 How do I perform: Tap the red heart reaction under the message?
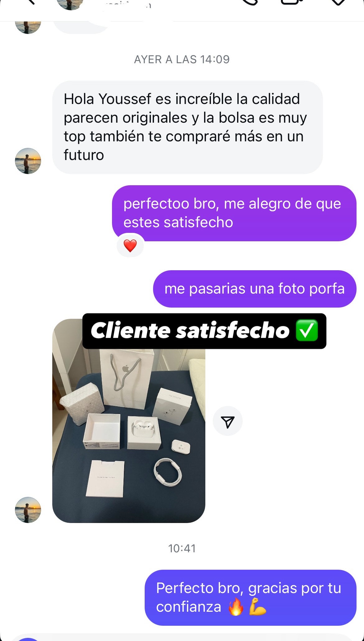pos(130,246)
